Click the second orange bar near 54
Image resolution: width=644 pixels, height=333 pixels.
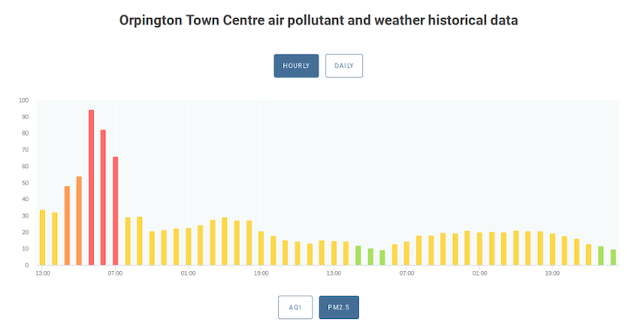(x=79, y=220)
